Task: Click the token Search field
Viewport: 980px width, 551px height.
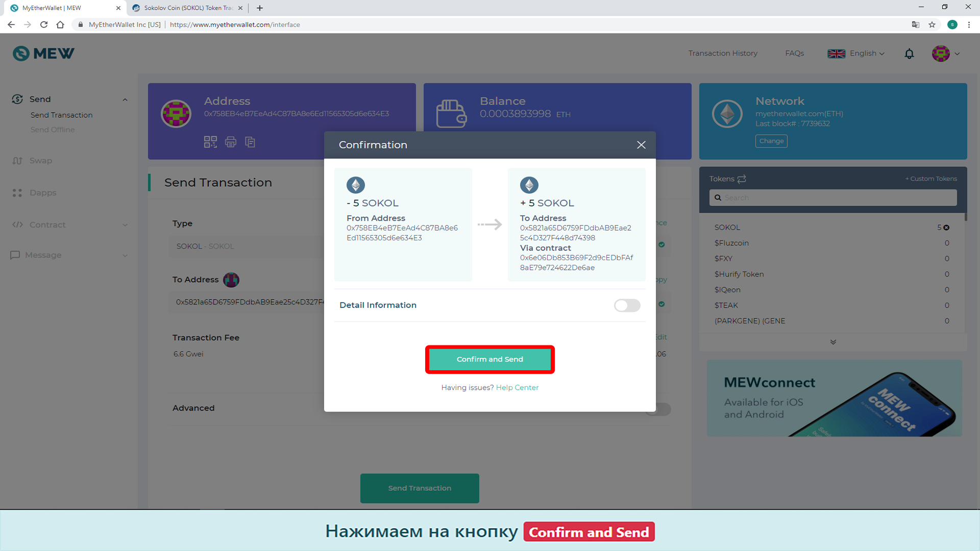Action: pos(833,198)
